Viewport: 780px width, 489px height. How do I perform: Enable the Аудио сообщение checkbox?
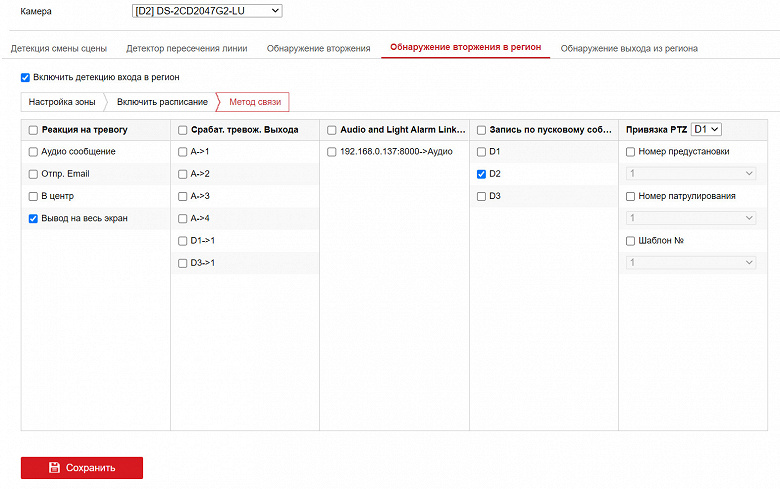[x=33, y=152]
